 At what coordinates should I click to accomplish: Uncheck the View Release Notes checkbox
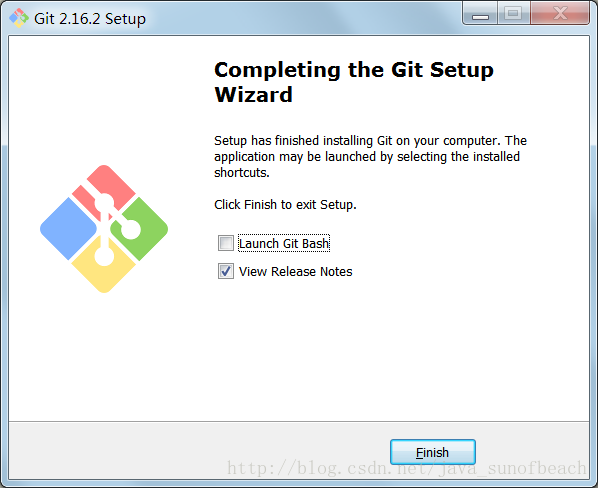(x=226, y=271)
